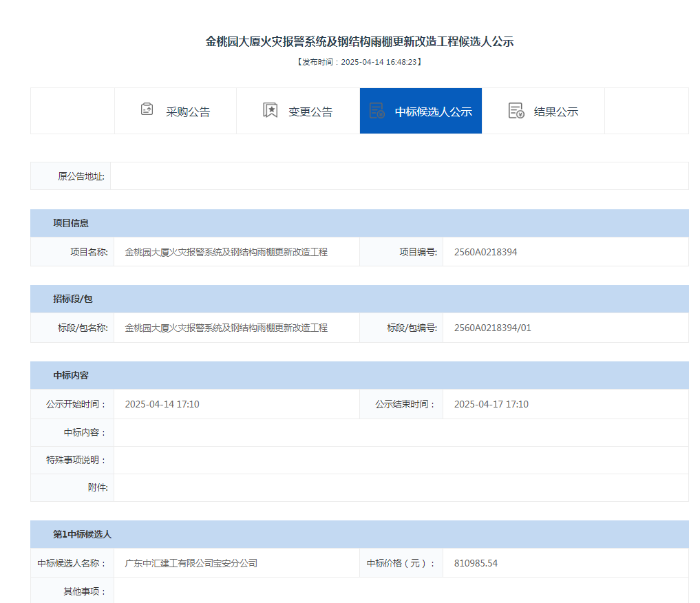
Task: Open the 采购公告 tab
Action: pos(176,111)
